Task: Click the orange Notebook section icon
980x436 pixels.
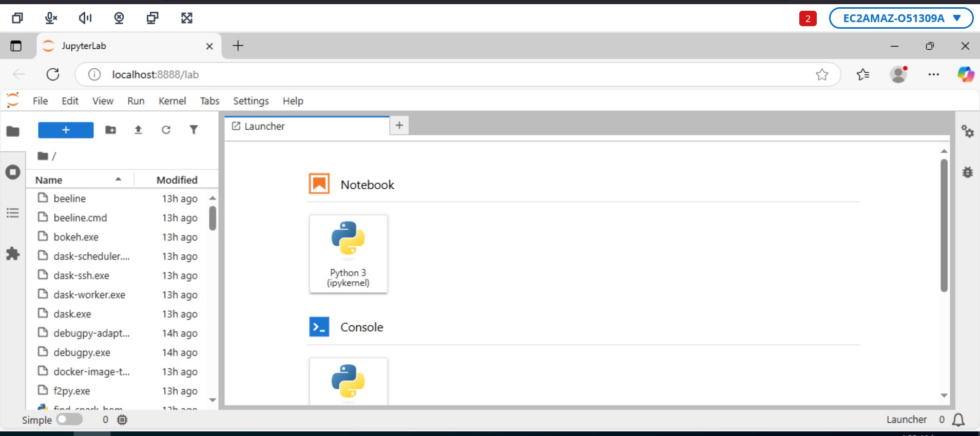Action: [x=319, y=184]
